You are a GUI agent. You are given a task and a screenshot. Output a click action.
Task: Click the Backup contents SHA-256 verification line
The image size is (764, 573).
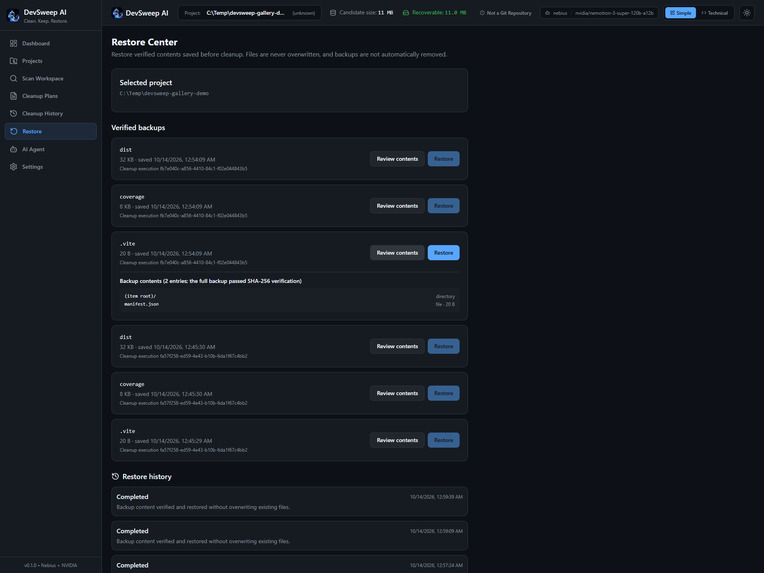(x=210, y=281)
